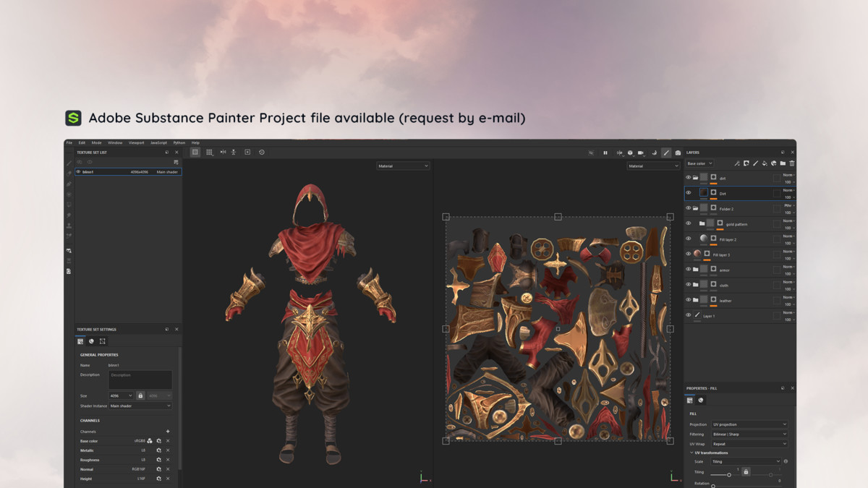Image resolution: width=868 pixels, height=488 pixels.
Task: Toggle the tiling ratio lock
Action: point(746,471)
